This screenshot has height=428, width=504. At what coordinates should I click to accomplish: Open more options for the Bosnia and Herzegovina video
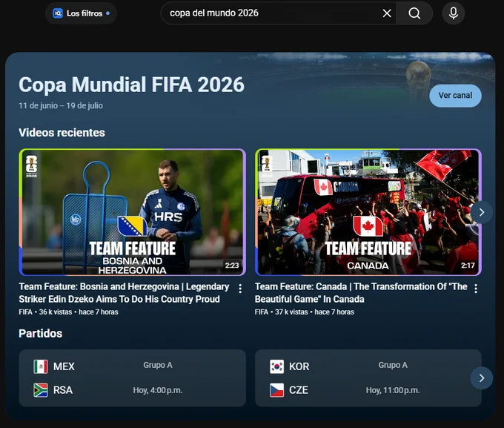(x=240, y=289)
